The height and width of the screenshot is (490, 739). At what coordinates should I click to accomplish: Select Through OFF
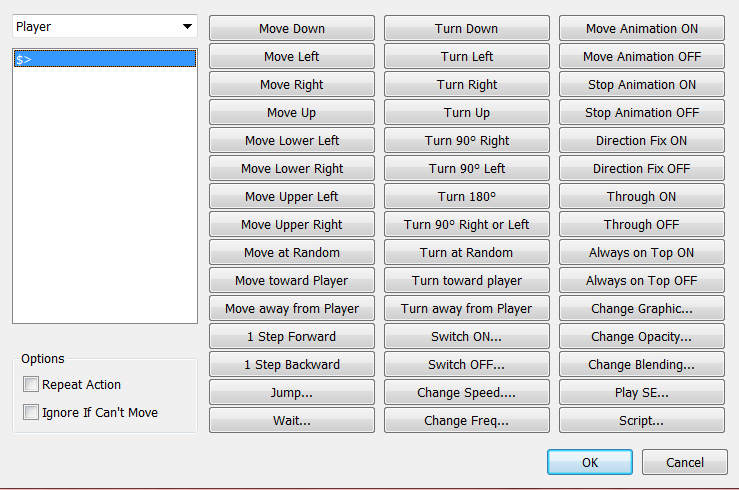[x=641, y=224]
